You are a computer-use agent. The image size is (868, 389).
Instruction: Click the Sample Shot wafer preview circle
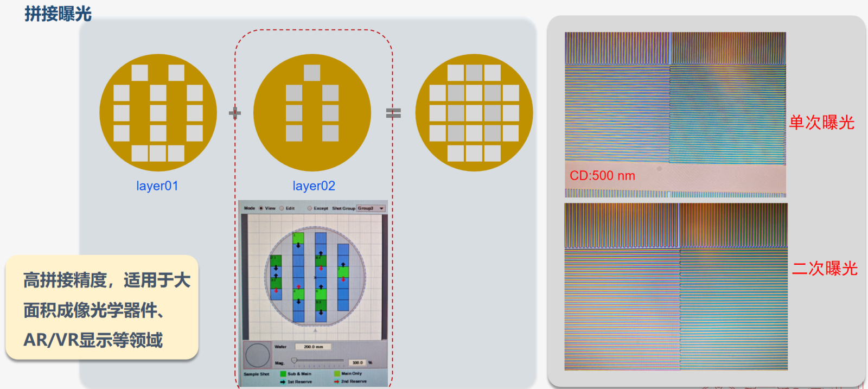(258, 356)
